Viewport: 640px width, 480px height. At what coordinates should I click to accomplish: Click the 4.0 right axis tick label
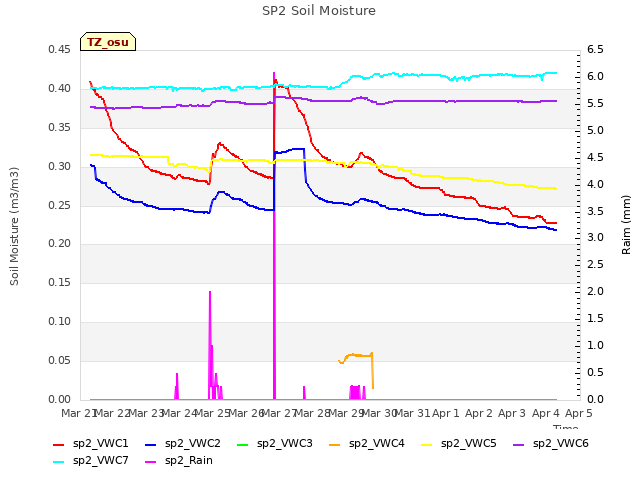[x=595, y=184]
